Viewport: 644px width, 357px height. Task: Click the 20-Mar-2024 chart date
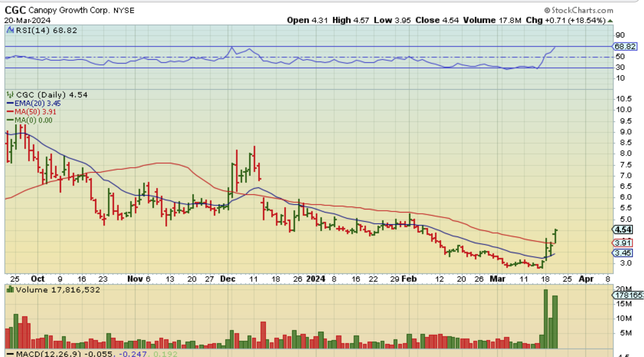pos(27,20)
